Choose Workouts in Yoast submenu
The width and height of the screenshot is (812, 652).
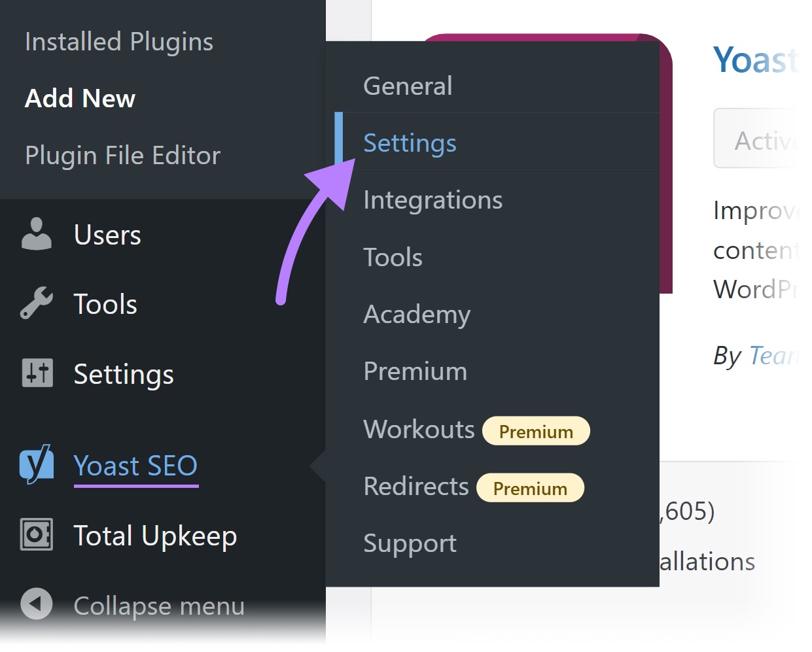[x=419, y=429]
